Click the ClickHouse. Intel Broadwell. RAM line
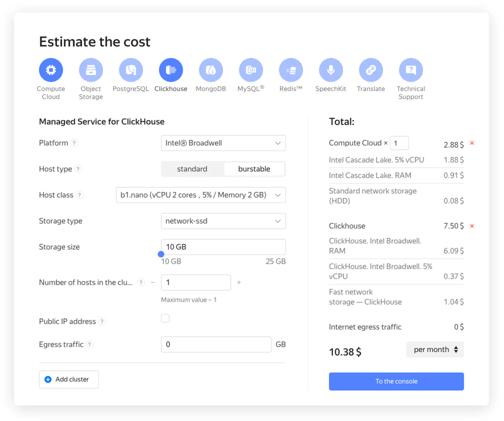This screenshot has width=504, height=421. coord(396,246)
